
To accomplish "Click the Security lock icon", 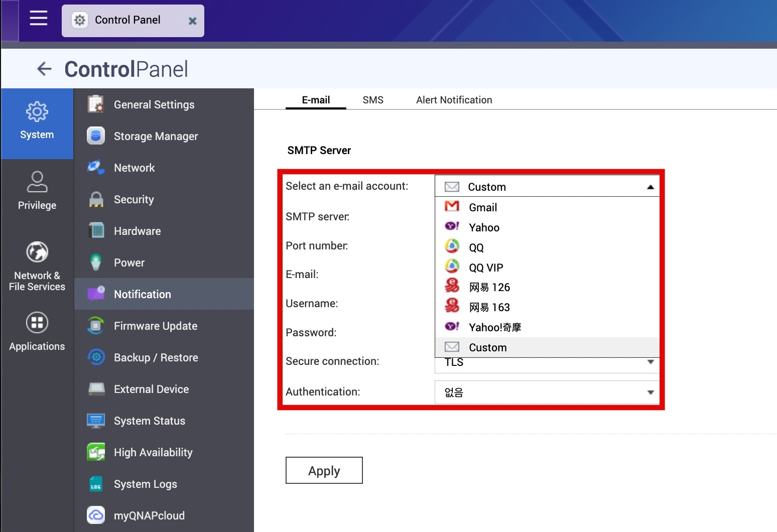I will click(x=96, y=199).
